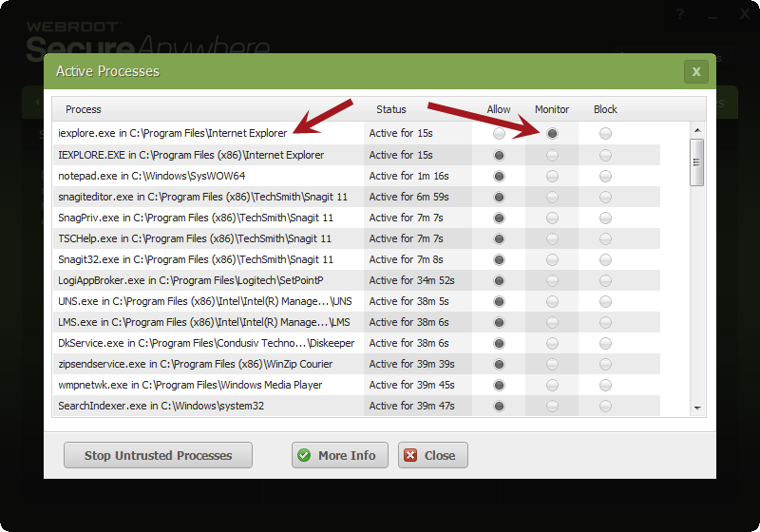760x532 pixels.
Task: Select Allow for IEXPLORE.EXE (x86) row
Action: pos(499,155)
